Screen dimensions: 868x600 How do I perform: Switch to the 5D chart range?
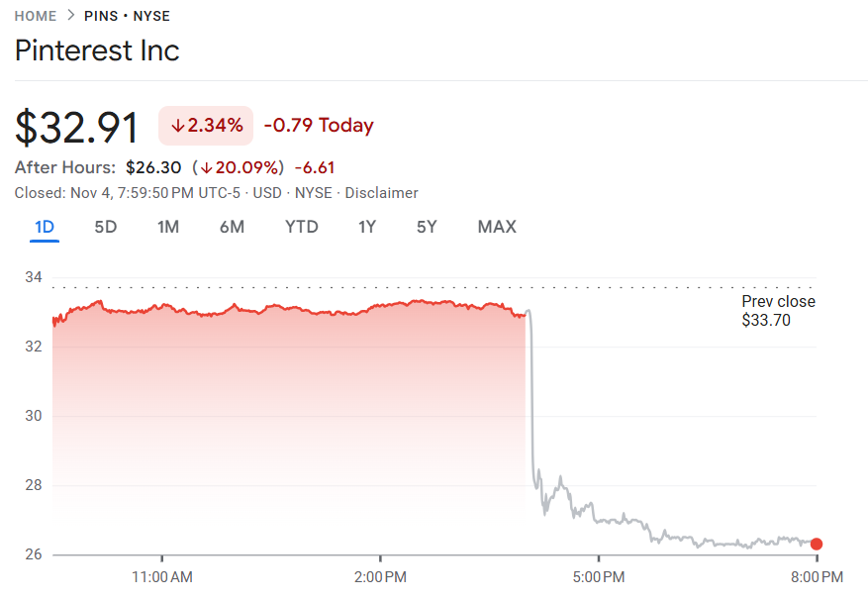(x=106, y=227)
